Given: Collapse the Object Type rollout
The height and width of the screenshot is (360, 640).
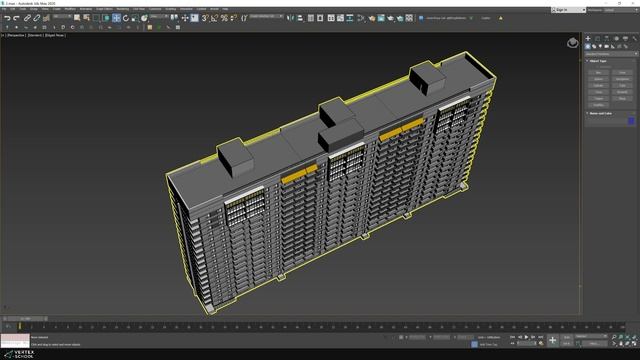Looking at the screenshot, I should pos(598,61).
